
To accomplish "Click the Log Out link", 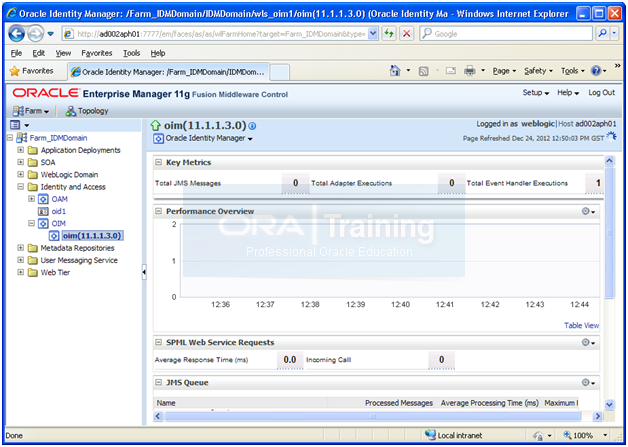I will pyautogui.click(x=602, y=93).
